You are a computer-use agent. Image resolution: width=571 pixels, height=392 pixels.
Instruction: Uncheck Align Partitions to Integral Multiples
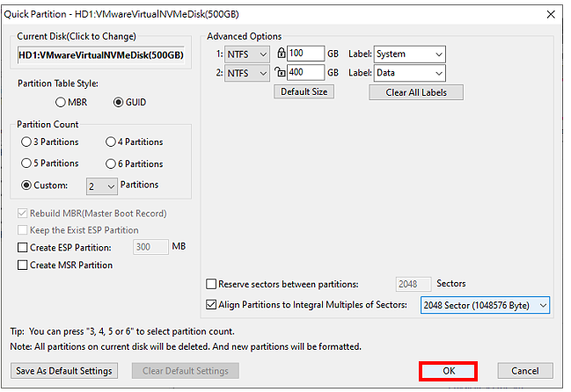pos(211,304)
